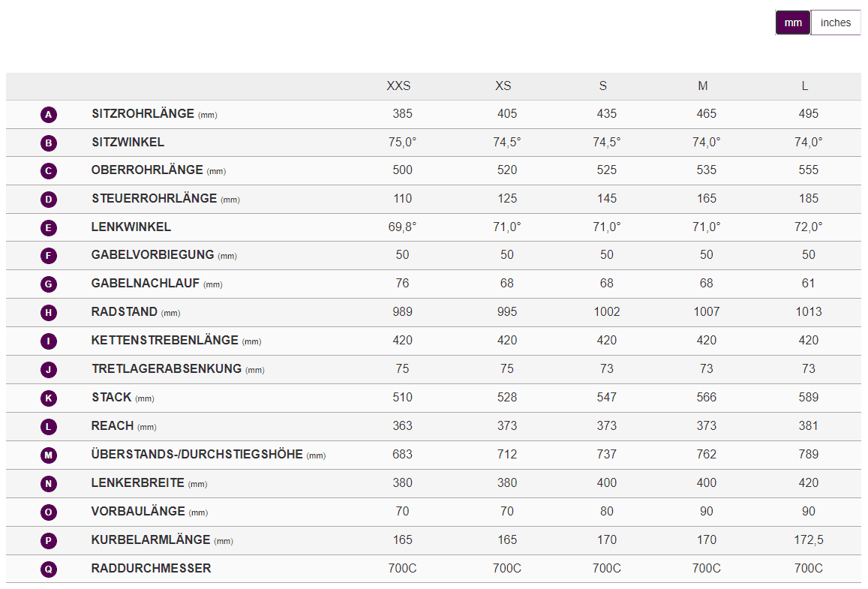Click the 1002 Radstand value
The height and width of the screenshot is (589, 868).
point(607,311)
